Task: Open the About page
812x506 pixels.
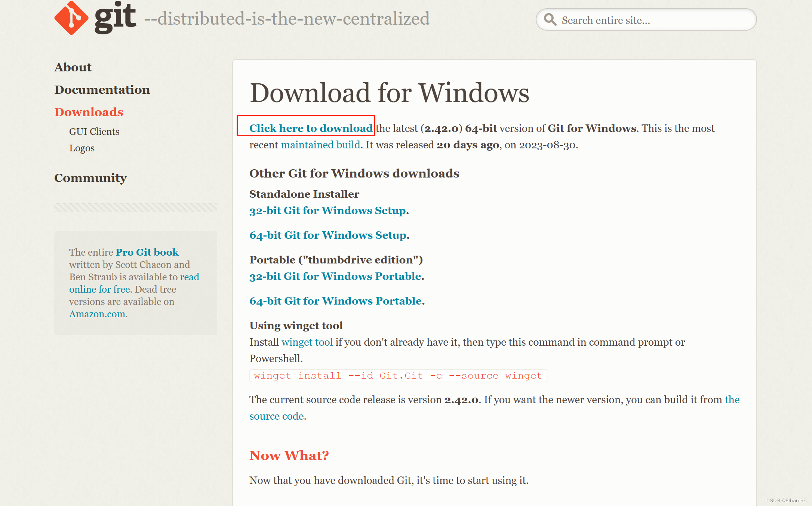Action: click(73, 67)
